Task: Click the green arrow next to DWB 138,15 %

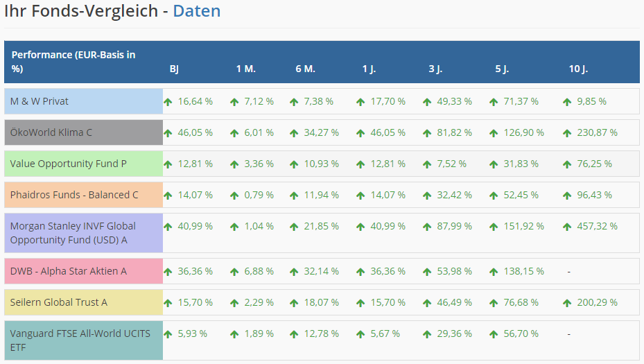Action: point(494,272)
